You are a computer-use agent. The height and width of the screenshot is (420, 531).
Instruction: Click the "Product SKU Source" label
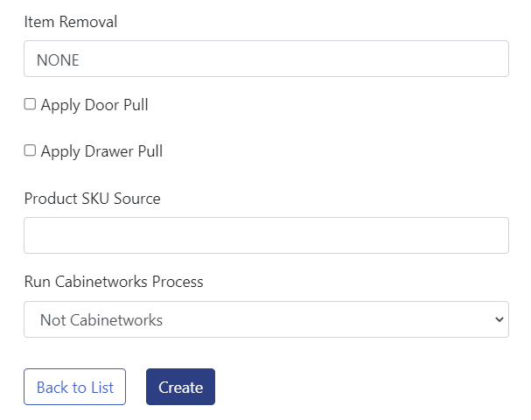[93, 199]
